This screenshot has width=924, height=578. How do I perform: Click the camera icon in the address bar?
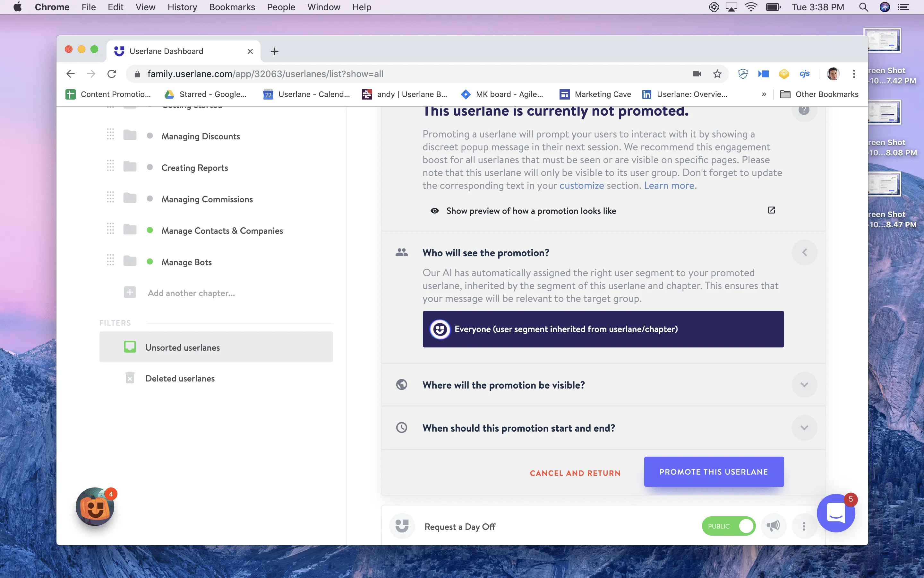point(697,74)
